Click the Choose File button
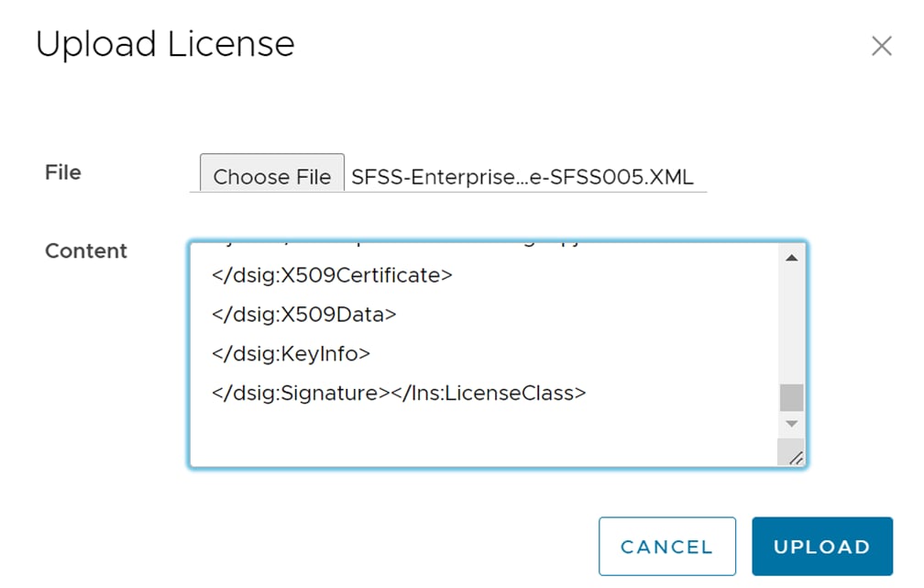Image resolution: width=924 pixels, height=588 pixels. (272, 173)
